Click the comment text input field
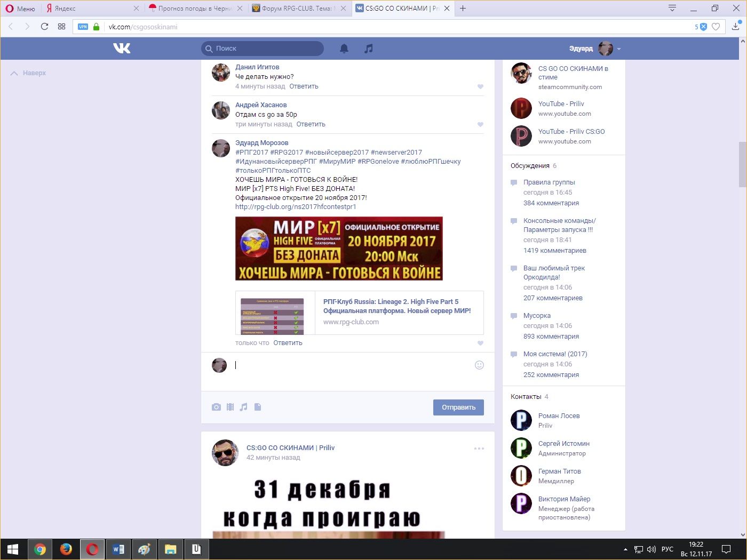Screen dimensions: 747x560 (x=352, y=365)
